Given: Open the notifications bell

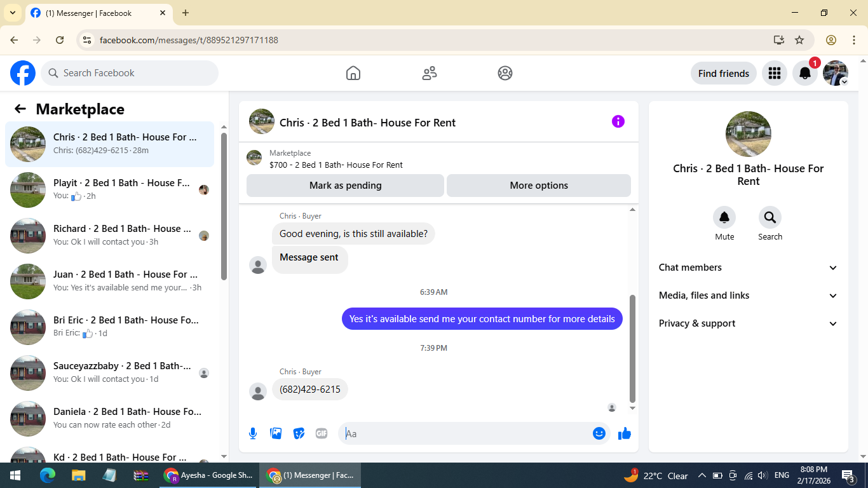Looking at the screenshot, I should click(x=805, y=73).
